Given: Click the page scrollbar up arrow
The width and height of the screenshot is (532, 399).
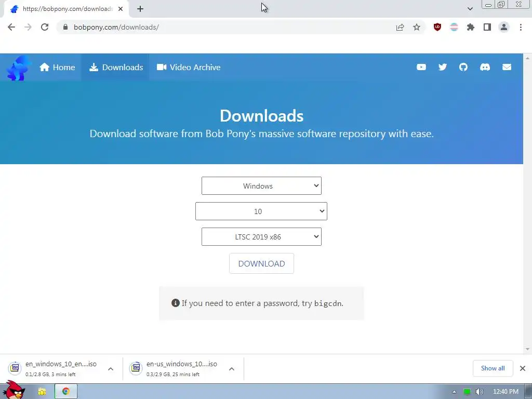Looking at the screenshot, I should pos(527,58).
